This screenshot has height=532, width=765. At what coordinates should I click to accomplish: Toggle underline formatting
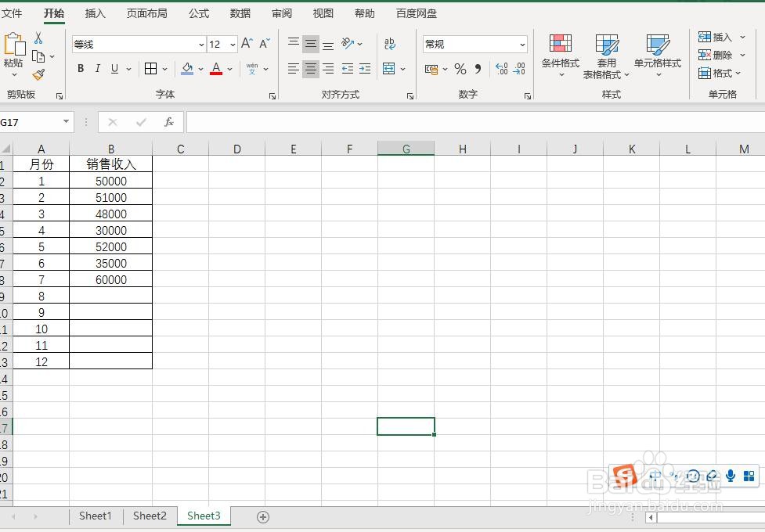point(113,69)
